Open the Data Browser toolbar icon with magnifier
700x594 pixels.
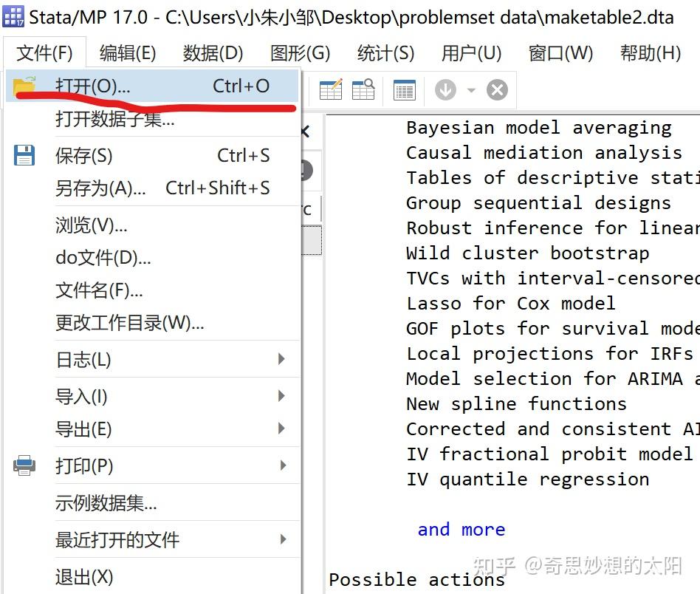pyautogui.click(x=363, y=90)
